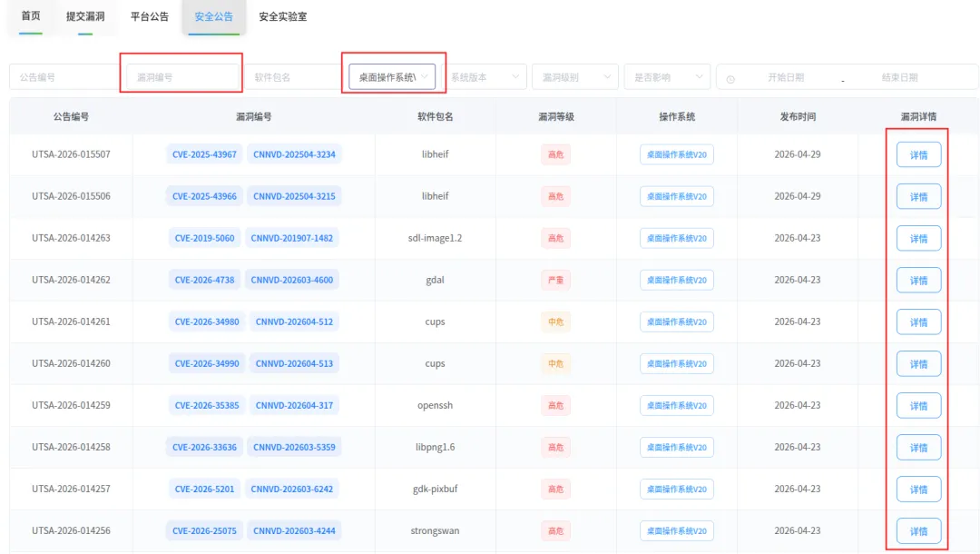This screenshot has height=554, width=980.
Task: Open the 漏洞级别 dropdown
Action: click(x=575, y=77)
